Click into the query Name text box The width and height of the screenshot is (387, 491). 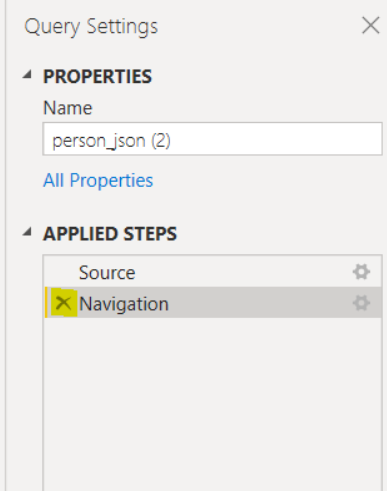[212, 139]
